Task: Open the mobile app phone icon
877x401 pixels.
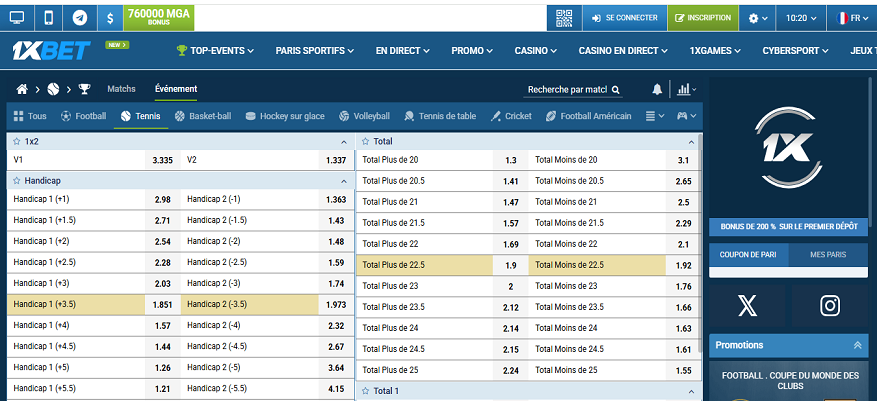Action: pyautogui.click(x=49, y=18)
